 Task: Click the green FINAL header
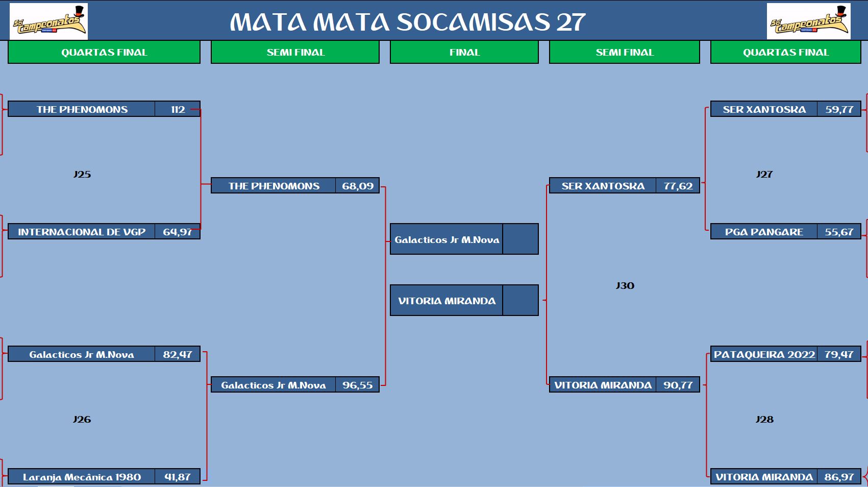pyautogui.click(x=464, y=52)
